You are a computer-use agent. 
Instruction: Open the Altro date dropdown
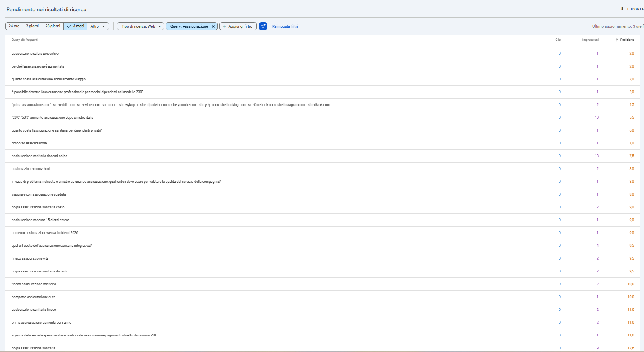click(98, 26)
